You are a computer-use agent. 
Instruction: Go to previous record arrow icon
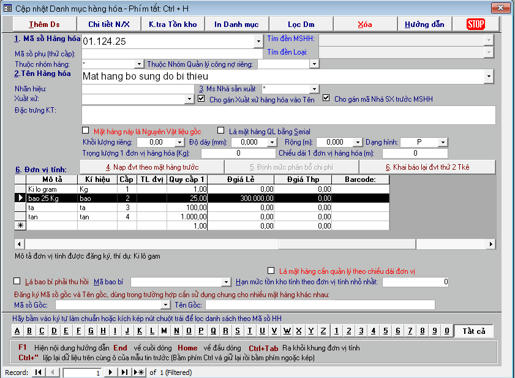[x=52, y=372]
